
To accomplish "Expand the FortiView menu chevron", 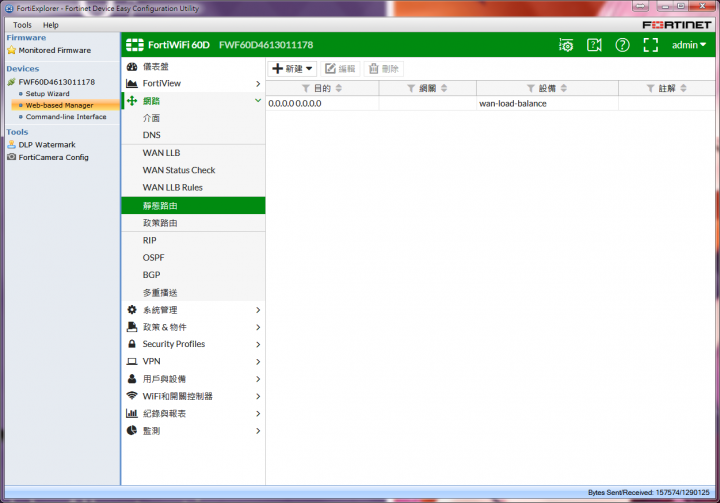I will [x=258, y=84].
